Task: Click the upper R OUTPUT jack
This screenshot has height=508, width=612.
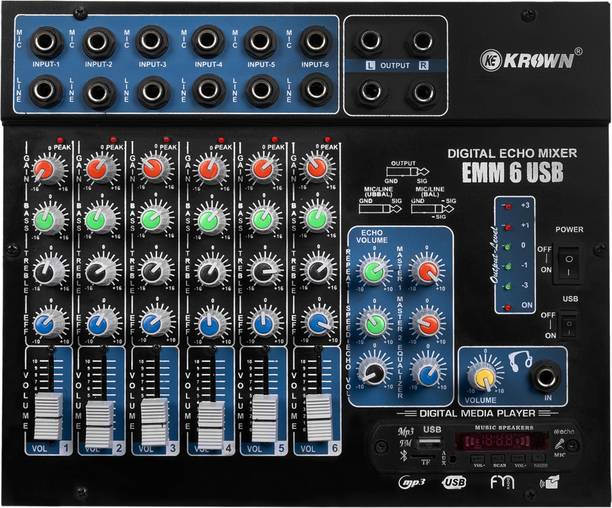Action: [422, 41]
